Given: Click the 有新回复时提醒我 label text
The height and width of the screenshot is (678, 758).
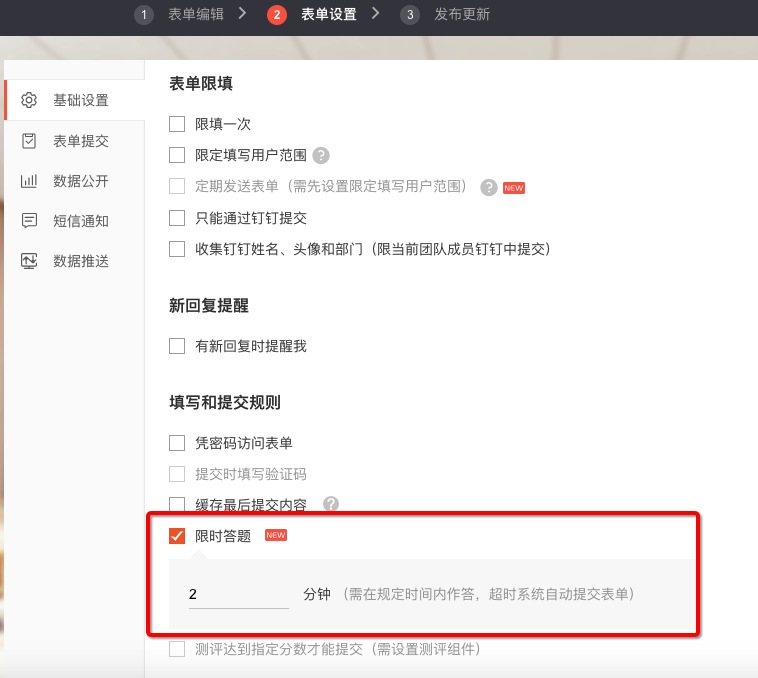Looking at the screenshot, I should [251, 346].
